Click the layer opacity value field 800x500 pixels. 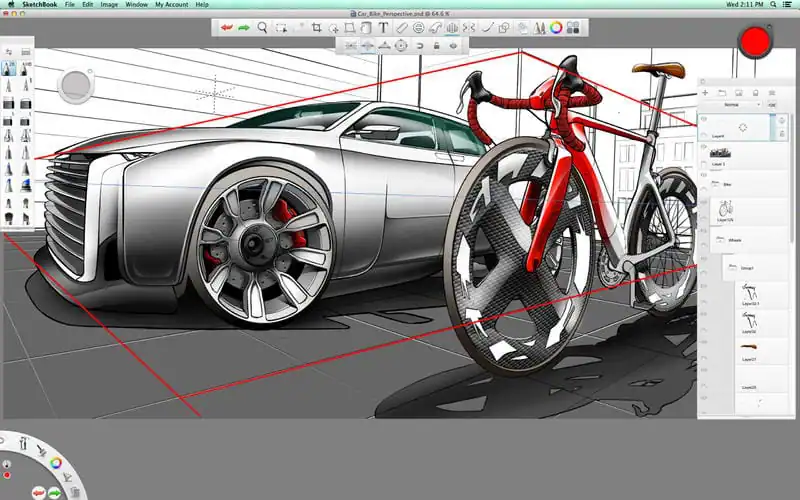coord(772,105)
